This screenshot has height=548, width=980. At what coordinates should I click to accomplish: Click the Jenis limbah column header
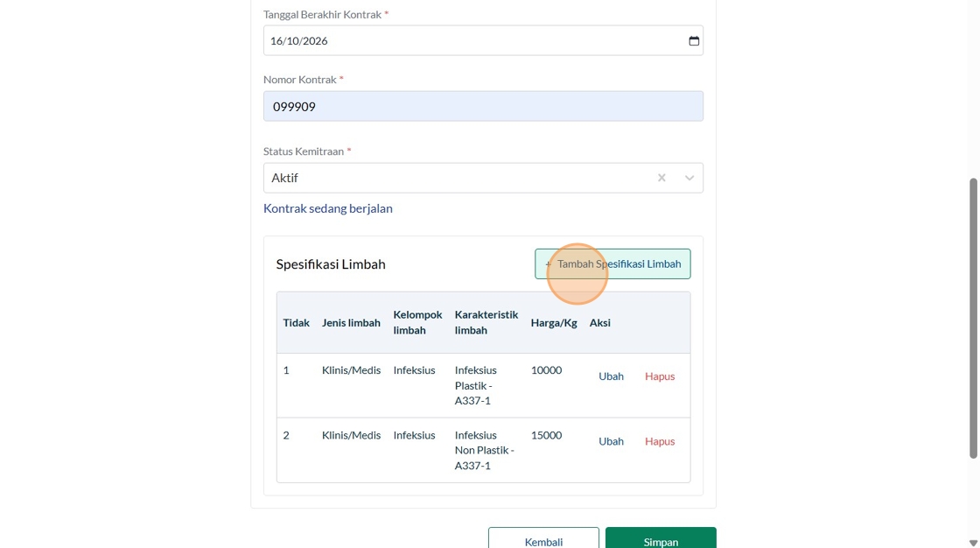coord(351,323)
